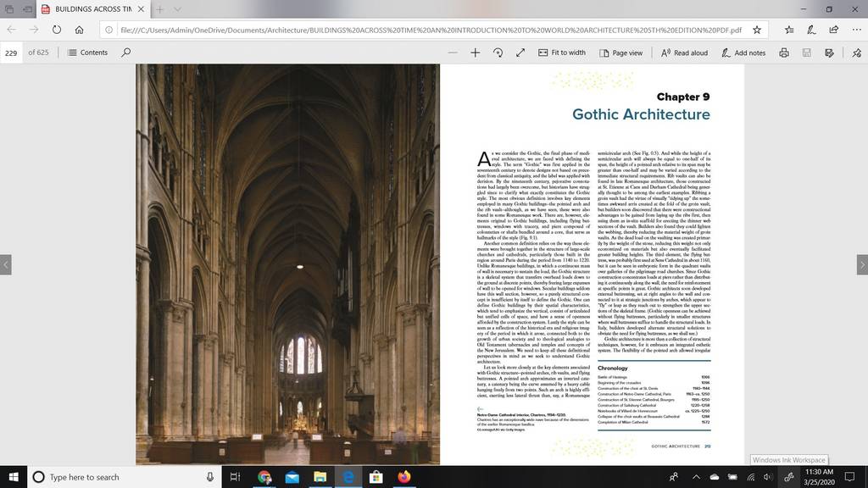The image size is (868, 488).
Task: Click the address bar with PDF file path
Action: tap(431, 30)
